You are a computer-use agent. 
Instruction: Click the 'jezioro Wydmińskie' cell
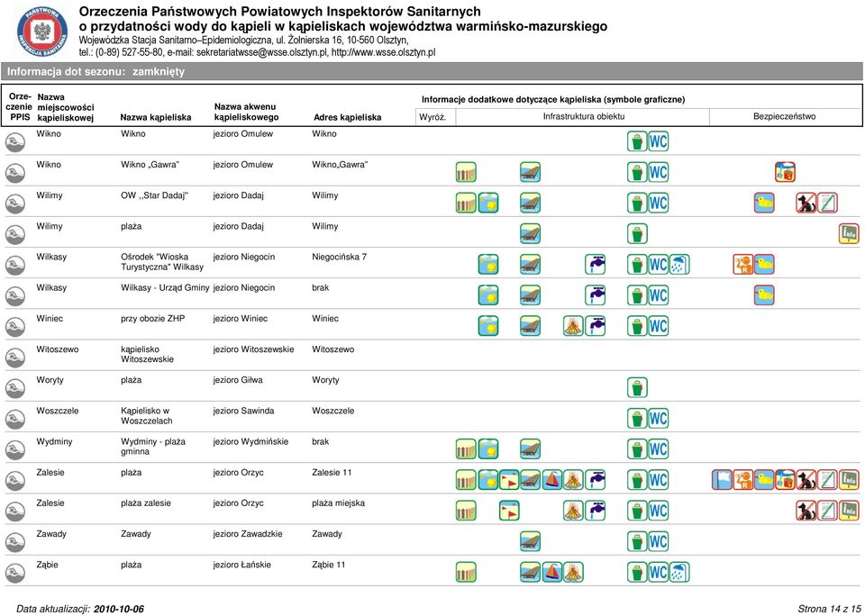(251, 441)
